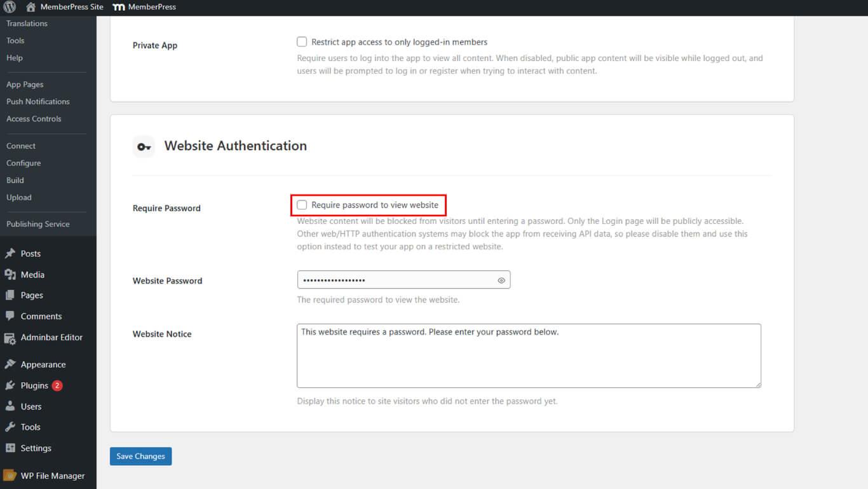Open Posts via the pushpin icon
The image size is (868, 489).
click(x=10, y=254)
